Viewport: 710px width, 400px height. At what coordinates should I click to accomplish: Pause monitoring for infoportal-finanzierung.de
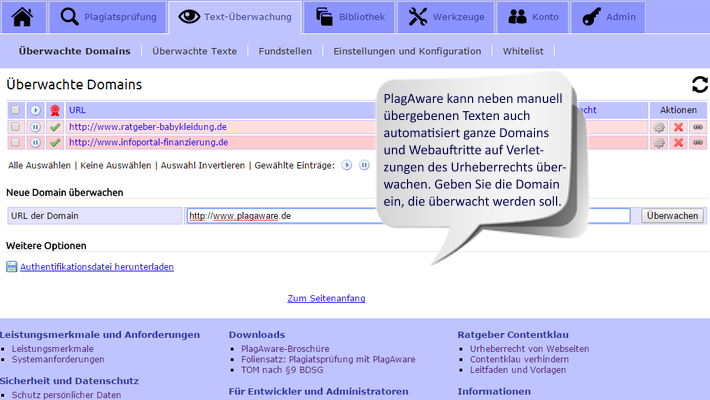(x=35, y=143)
